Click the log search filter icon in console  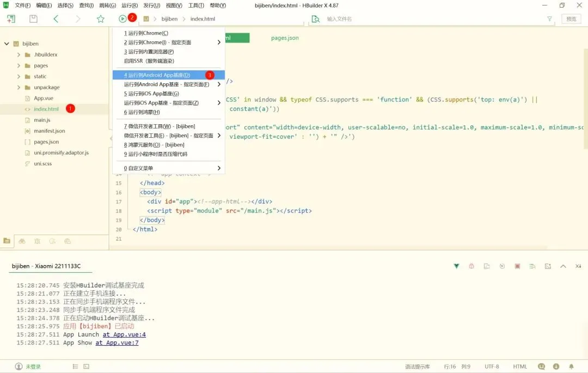click(x=532, y=266)
